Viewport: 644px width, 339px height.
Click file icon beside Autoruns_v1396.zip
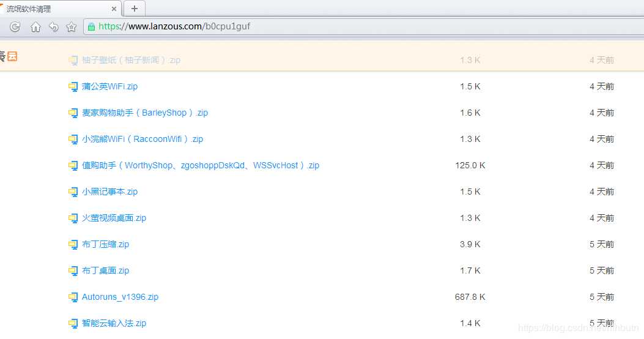click(73, 297)
